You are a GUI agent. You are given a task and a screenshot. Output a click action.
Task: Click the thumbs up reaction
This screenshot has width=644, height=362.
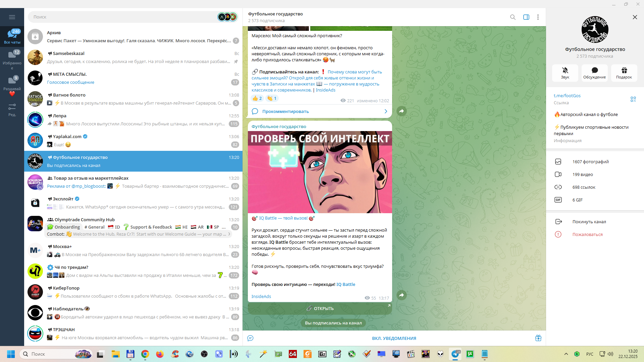coord(257,98)
